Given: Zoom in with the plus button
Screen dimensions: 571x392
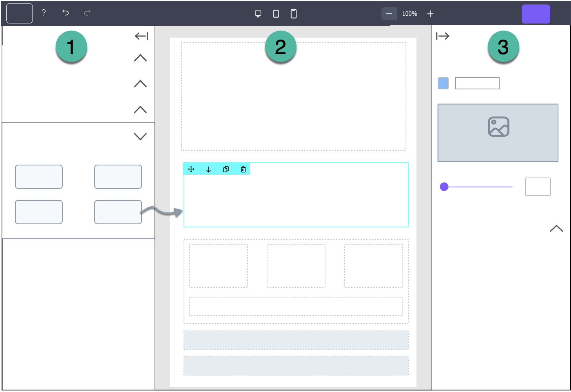Looking at the screenshot, I should pyautogui.click(x=430, y=14).
